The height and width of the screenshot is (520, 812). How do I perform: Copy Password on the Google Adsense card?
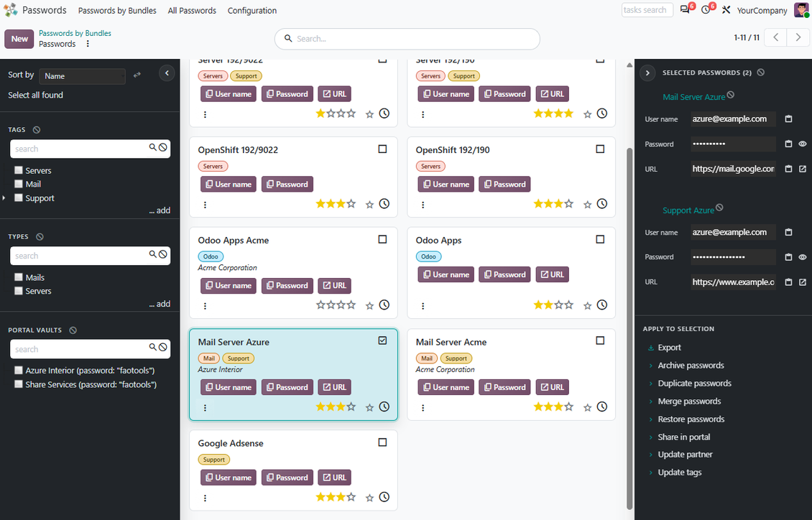point(287,478)
